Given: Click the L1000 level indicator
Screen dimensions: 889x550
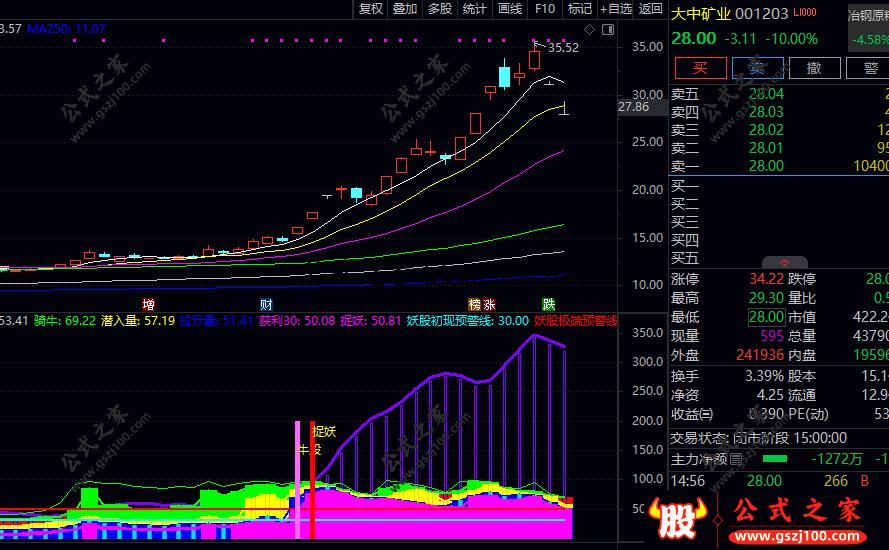Looking at the screenshot, I should pyautogui.click(x=805, y=12).
